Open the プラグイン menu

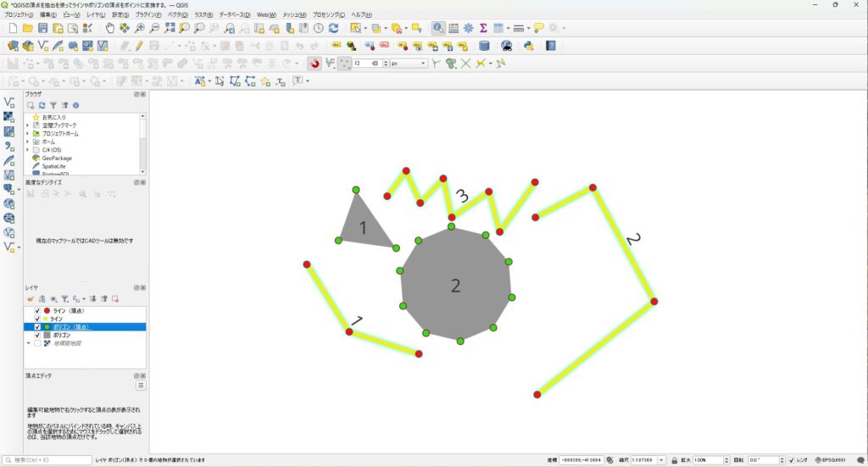(147, 15)
